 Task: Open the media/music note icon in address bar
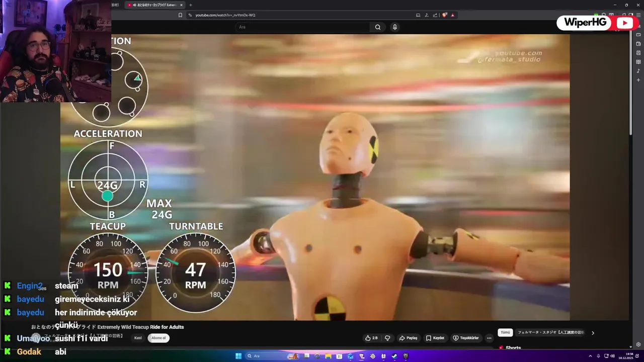(427, 15)
